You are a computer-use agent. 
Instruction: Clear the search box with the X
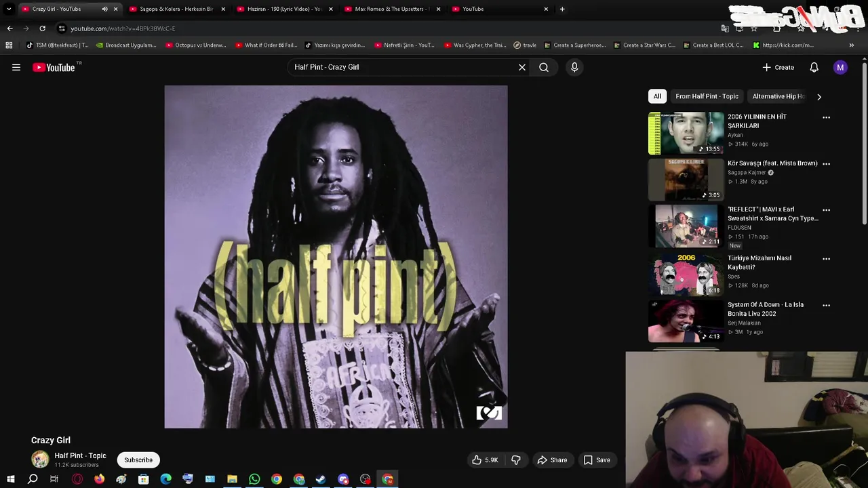522,67
